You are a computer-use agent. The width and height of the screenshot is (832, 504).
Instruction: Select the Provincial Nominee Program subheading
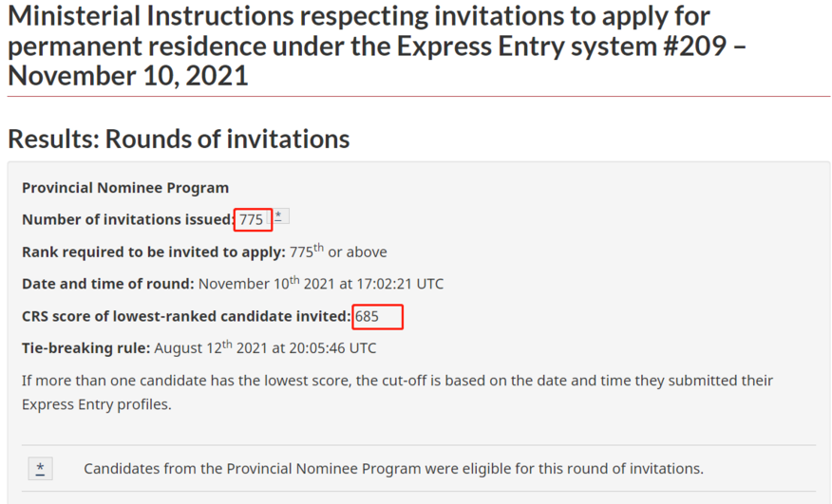[125, 188]
